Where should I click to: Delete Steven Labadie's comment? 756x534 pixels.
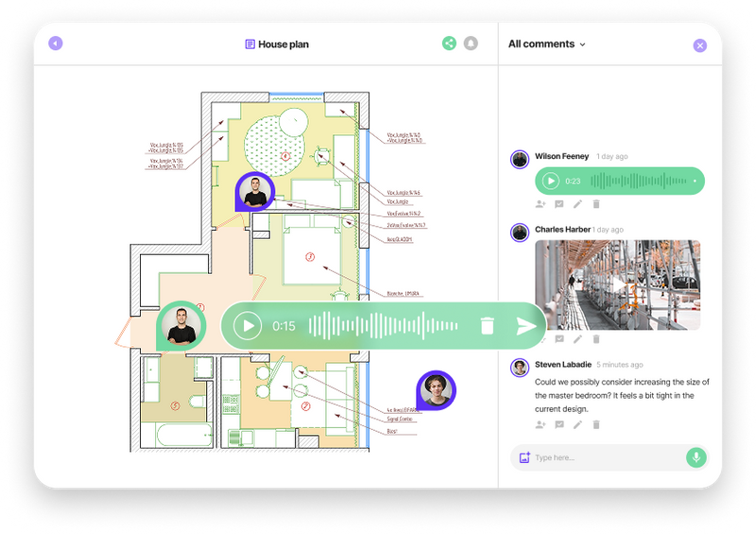[x=596, y=424]
